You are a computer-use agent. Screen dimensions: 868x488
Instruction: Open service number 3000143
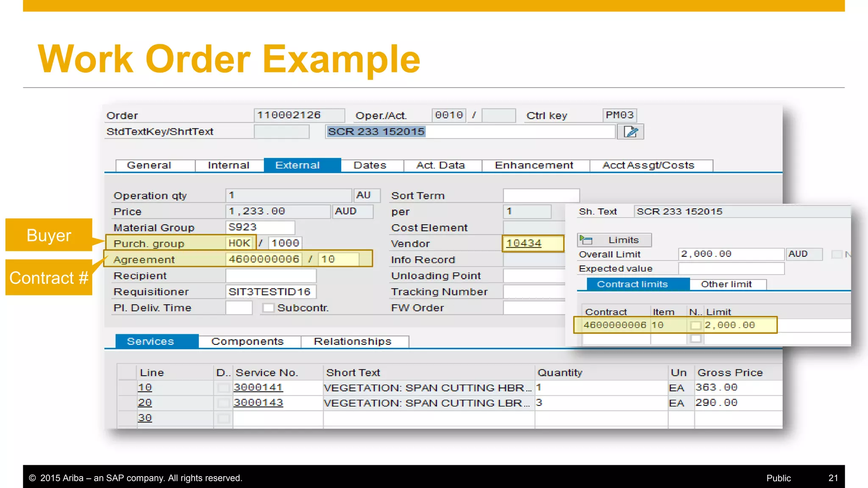tap(258, 403)
